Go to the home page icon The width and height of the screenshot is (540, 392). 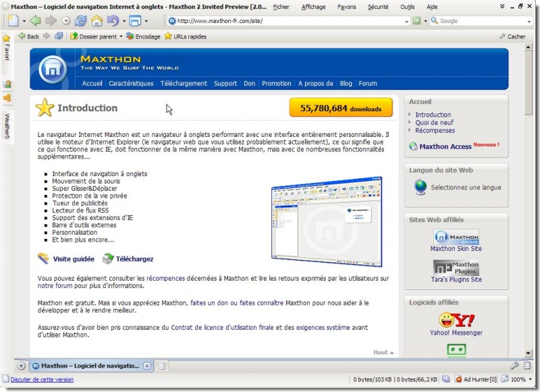pyautogui.click(x=97, y=21)
